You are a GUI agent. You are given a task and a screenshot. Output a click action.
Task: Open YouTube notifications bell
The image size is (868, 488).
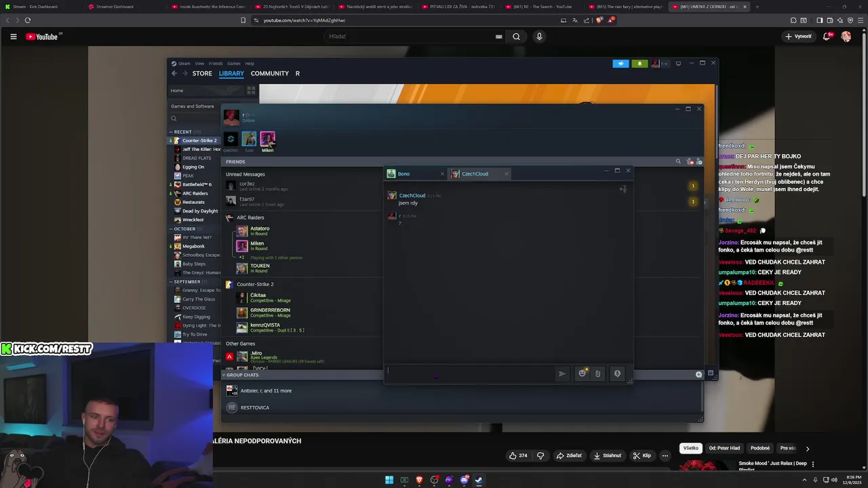coord(827,37)
